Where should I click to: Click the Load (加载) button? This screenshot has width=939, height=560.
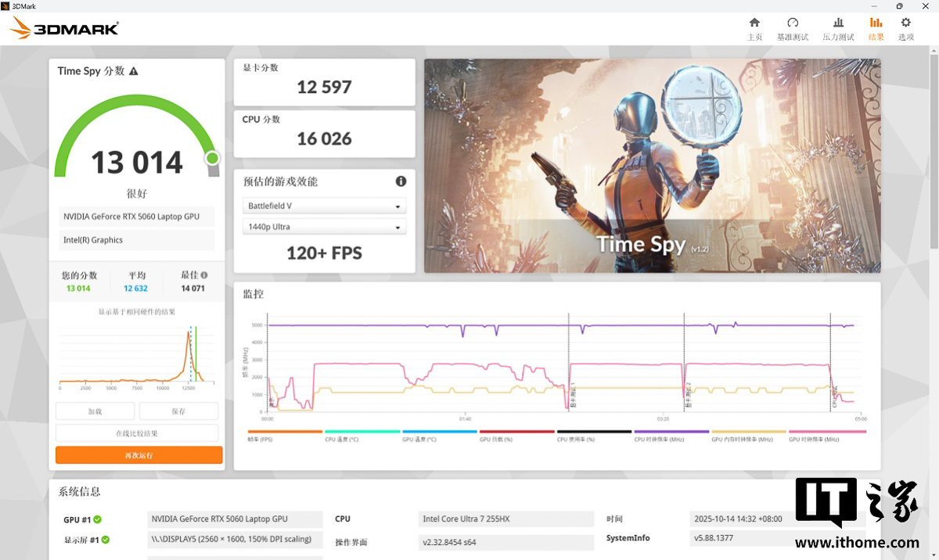(95, 411)
